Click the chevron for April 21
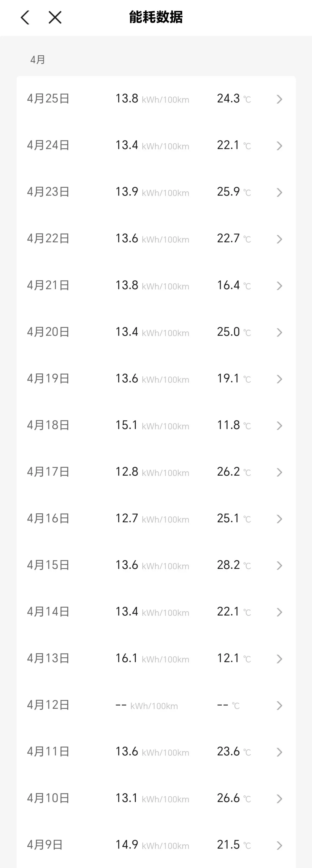Screen dimensions: 312x868 click(x=279, y=286)
